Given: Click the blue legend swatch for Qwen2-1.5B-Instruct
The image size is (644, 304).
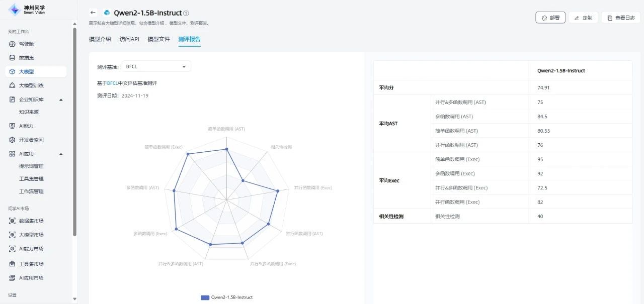Looking at the screenshot, I should pos(205,297).
